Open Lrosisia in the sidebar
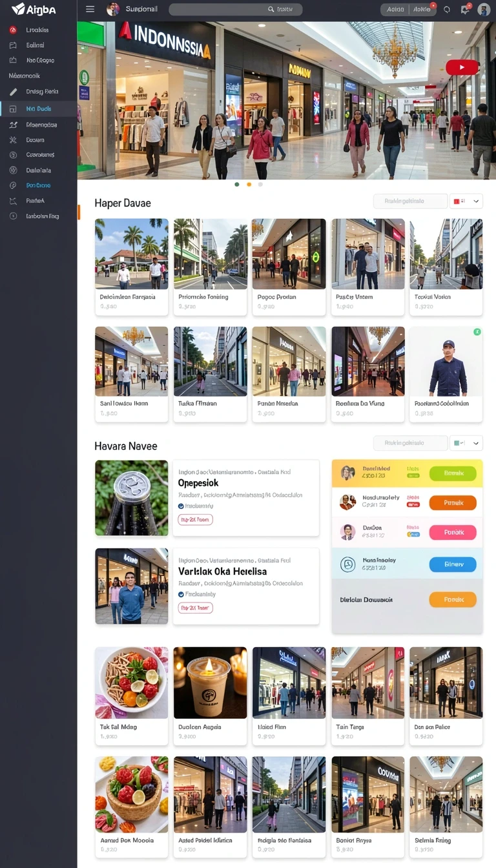The width and height of the screenshot is (496, 868). (x=37, y=30)
